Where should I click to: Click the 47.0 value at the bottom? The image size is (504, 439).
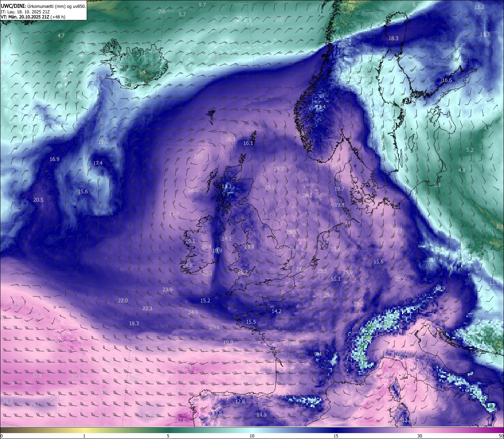point(181,420)
